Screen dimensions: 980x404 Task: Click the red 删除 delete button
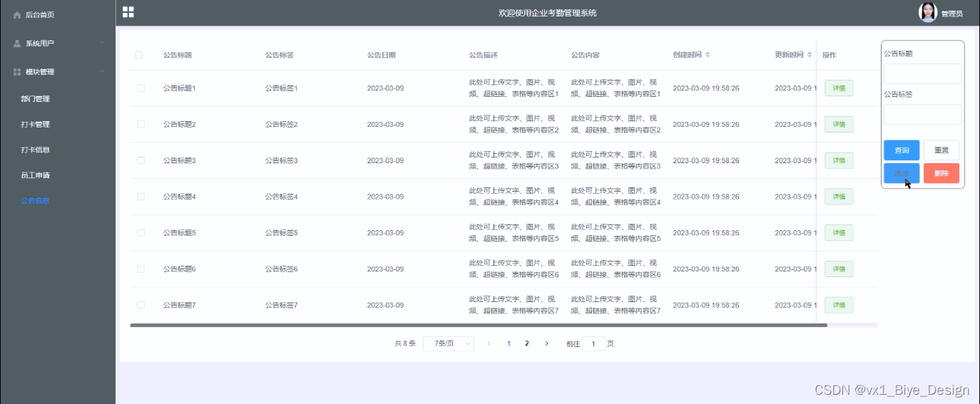coord(941,173)
